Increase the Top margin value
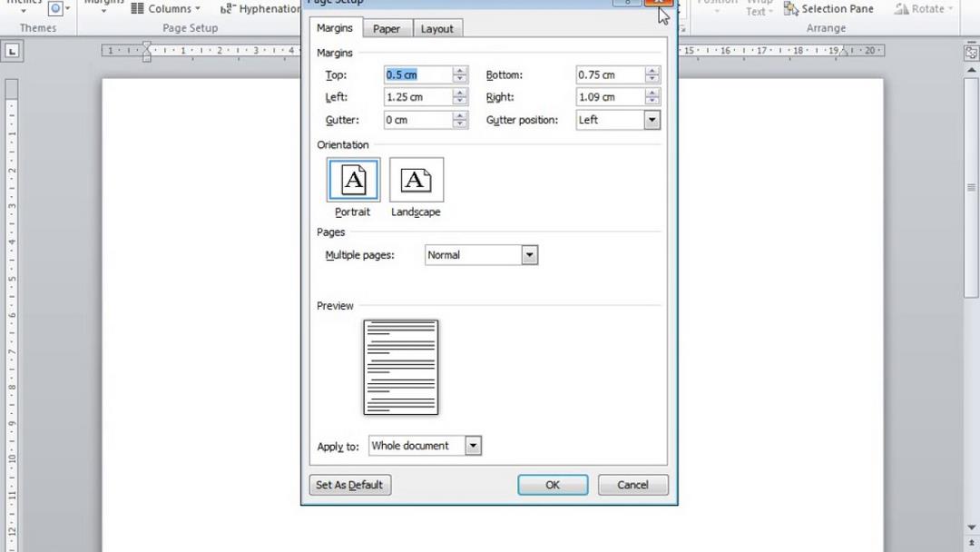The height and width of the screenshot is (552, 980). coord(460,71)
